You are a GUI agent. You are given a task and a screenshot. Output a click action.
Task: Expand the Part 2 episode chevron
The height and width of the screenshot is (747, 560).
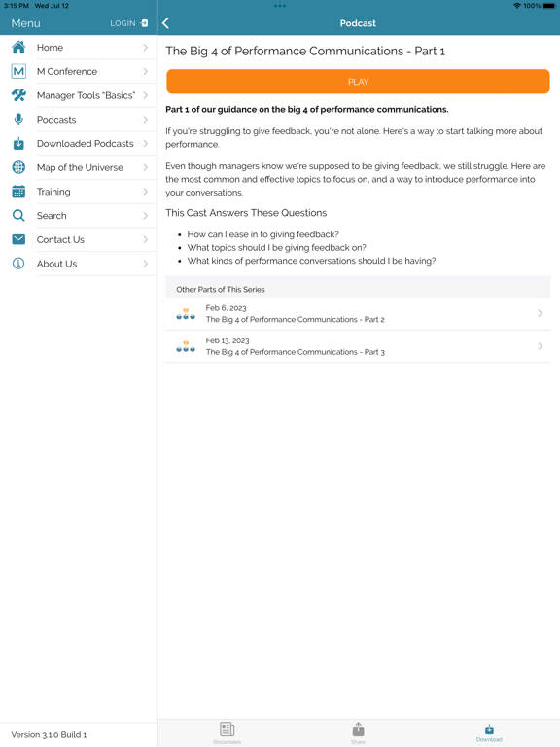[x=540, y=313]
